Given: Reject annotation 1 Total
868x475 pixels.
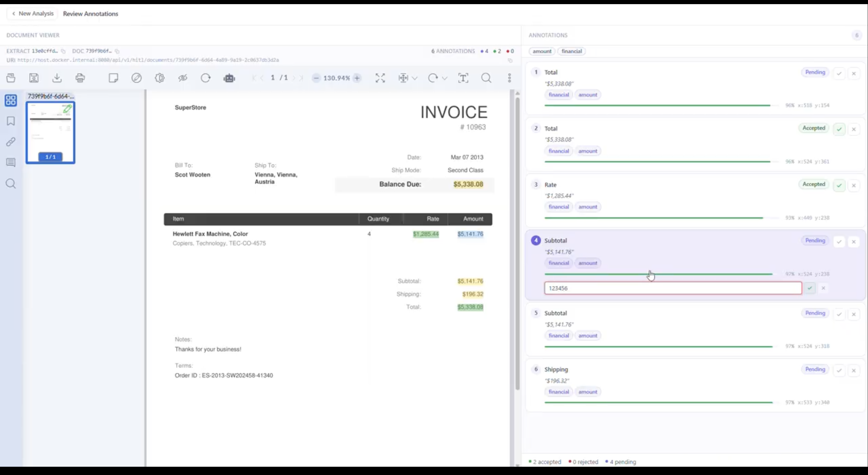Looking at the screenshot, I should click(x=854, y=73).
